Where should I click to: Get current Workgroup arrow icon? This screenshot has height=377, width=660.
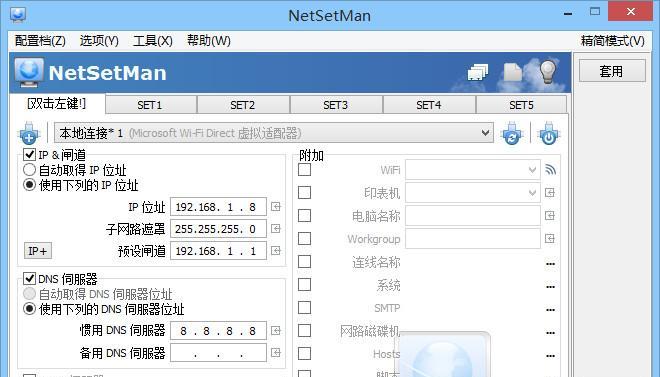(x=550, y=239)
